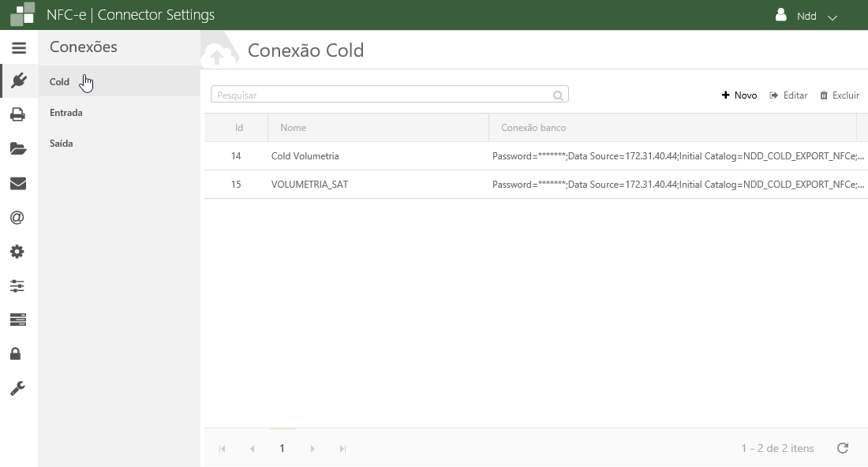The image size is (868, 467).
Task: Open the envelope mail sidebar icon
Action: point(17,184)
